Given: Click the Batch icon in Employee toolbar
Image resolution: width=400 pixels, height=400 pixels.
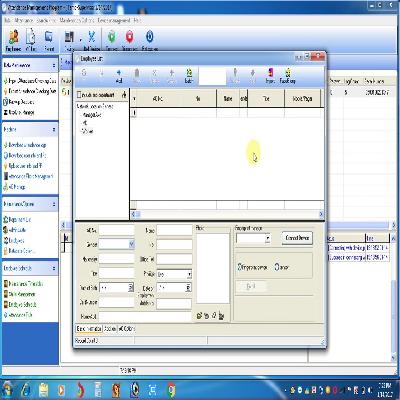Looking at the screenshot, I should [x=189, y=76].
